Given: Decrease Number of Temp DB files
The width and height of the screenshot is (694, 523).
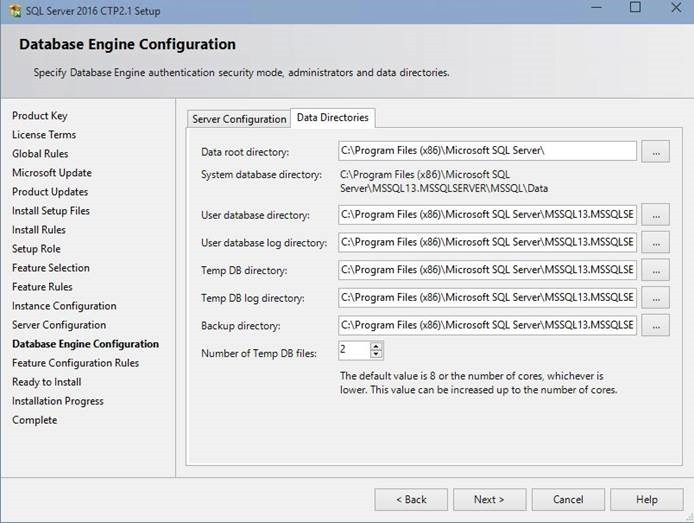Looking at the screenshot, I should pos(376,354).
